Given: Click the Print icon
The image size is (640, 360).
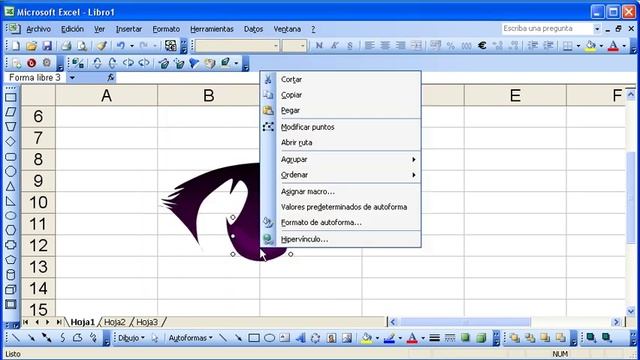Looking at the screenshot, I should tap(67, 46).
